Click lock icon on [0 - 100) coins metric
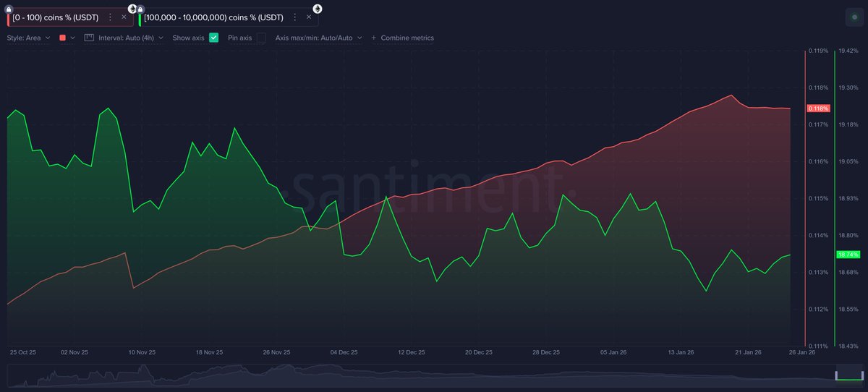The width and height of the screenshot is (868, 392). [x=9, y=8]
